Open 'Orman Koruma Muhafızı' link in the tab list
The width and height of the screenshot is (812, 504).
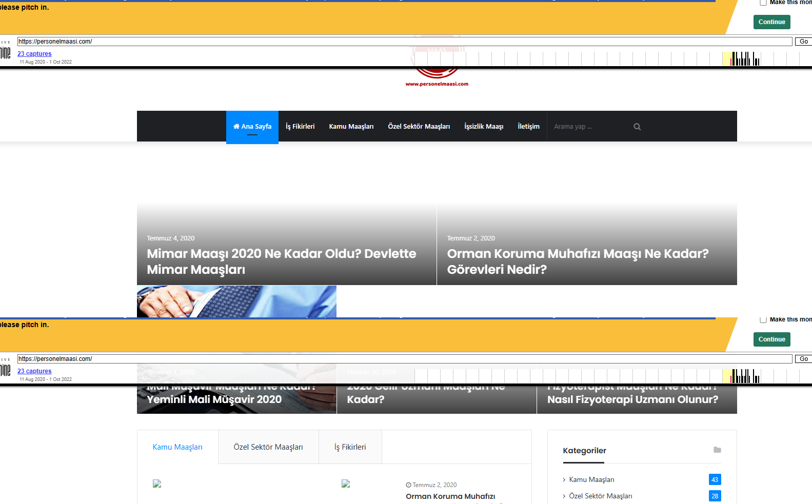click(x=450, y=496)
